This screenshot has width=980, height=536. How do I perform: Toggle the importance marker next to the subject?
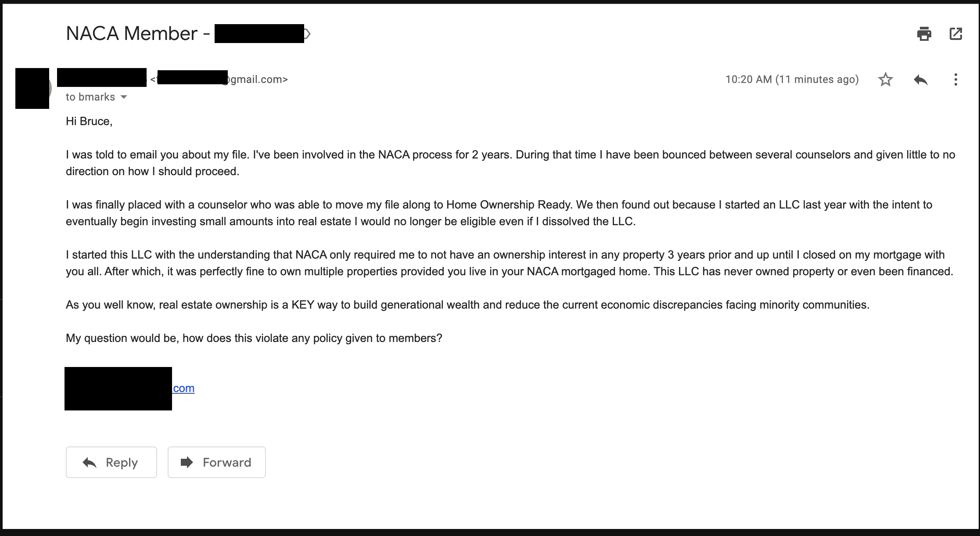pos(307,34)
